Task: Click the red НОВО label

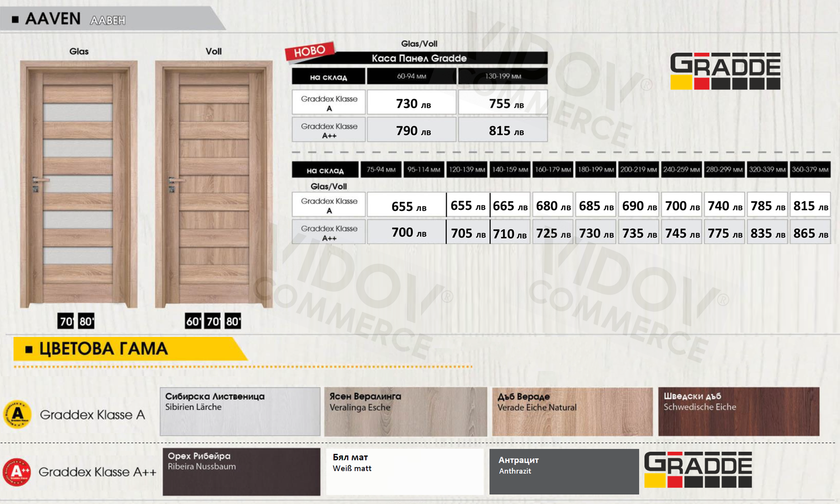Action: coord(310,51)
